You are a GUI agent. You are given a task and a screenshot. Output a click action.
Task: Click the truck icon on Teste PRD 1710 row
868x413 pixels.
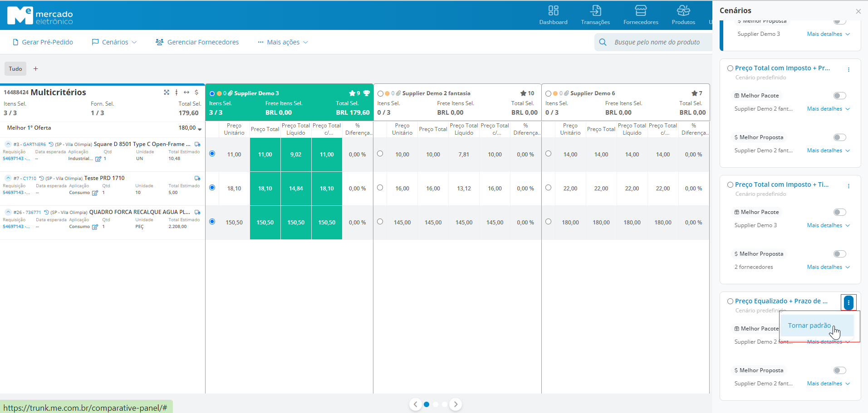(197, 178)
